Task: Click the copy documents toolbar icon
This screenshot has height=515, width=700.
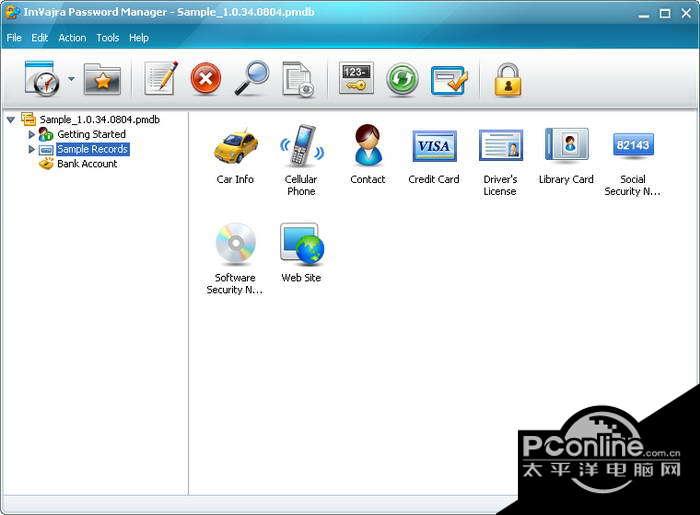Action: click(299, 79)
